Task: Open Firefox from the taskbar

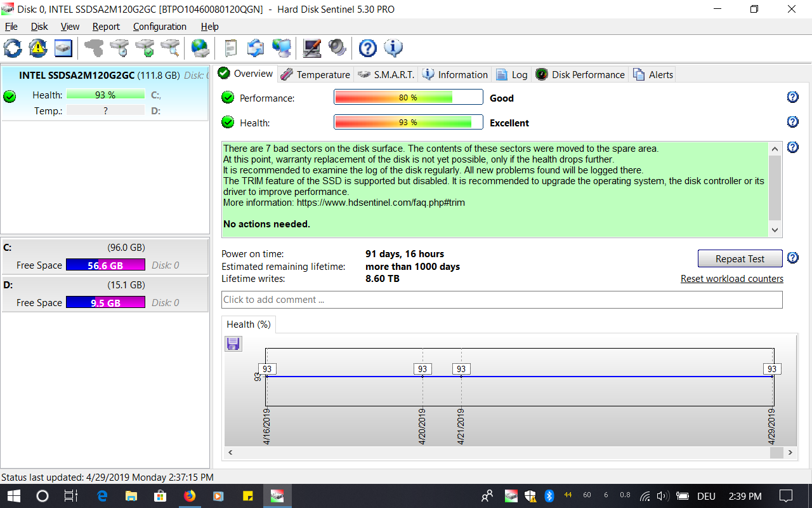Action: click(190, 496)
